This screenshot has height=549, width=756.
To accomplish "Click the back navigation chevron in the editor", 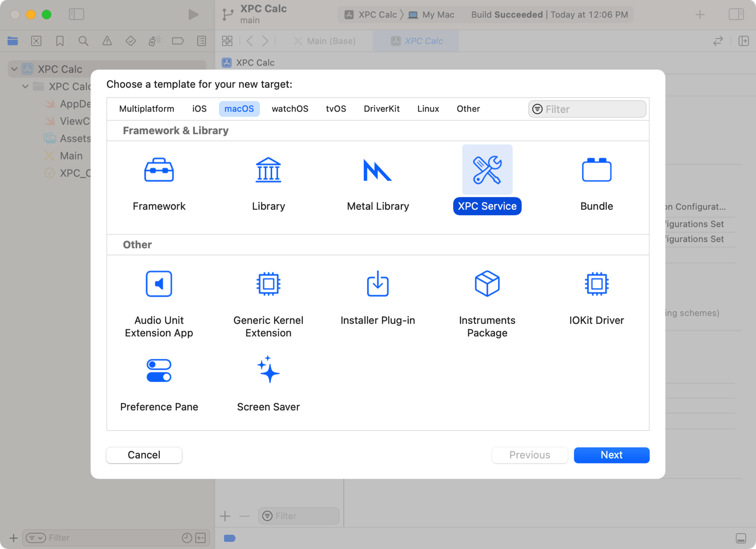I will pos(249,41).
